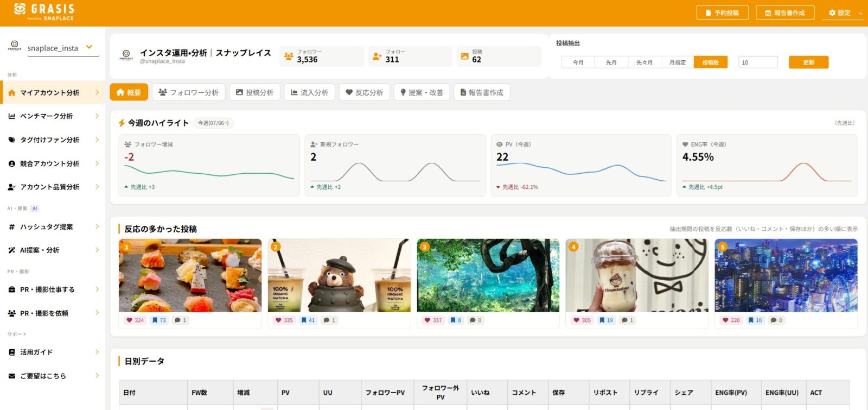The image size is (868, 410).
Task: Click the eye icon on PV(今週) card
Action: click(500, 144)
